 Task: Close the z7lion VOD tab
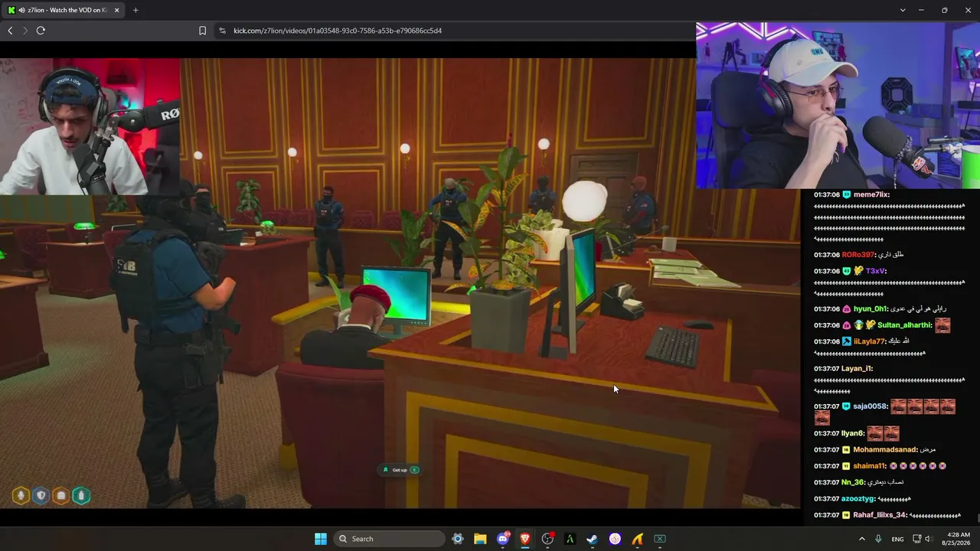[x=116, y=10]
